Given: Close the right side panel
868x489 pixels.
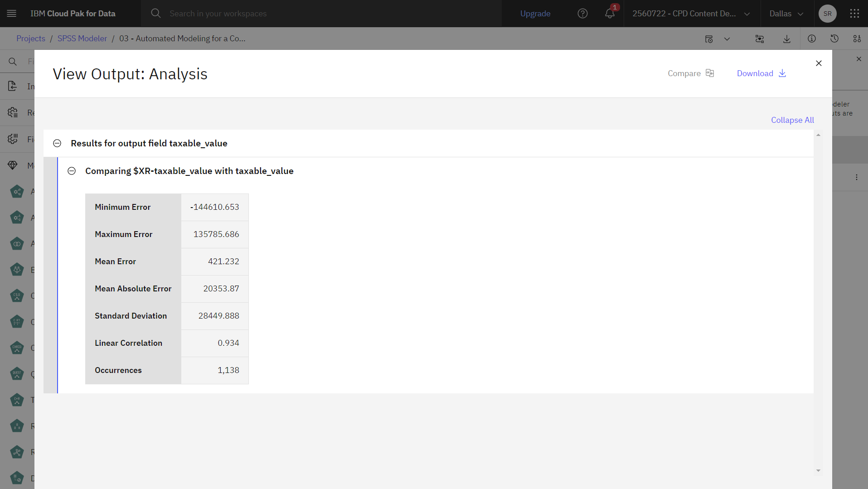Looking at the screenshot, I should (x=859, y=59).
